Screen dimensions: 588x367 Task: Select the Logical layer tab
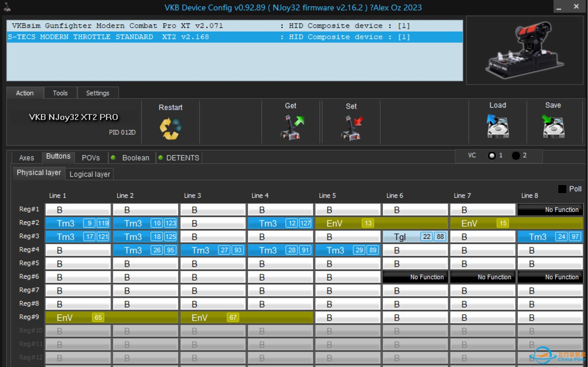point(90,174)
